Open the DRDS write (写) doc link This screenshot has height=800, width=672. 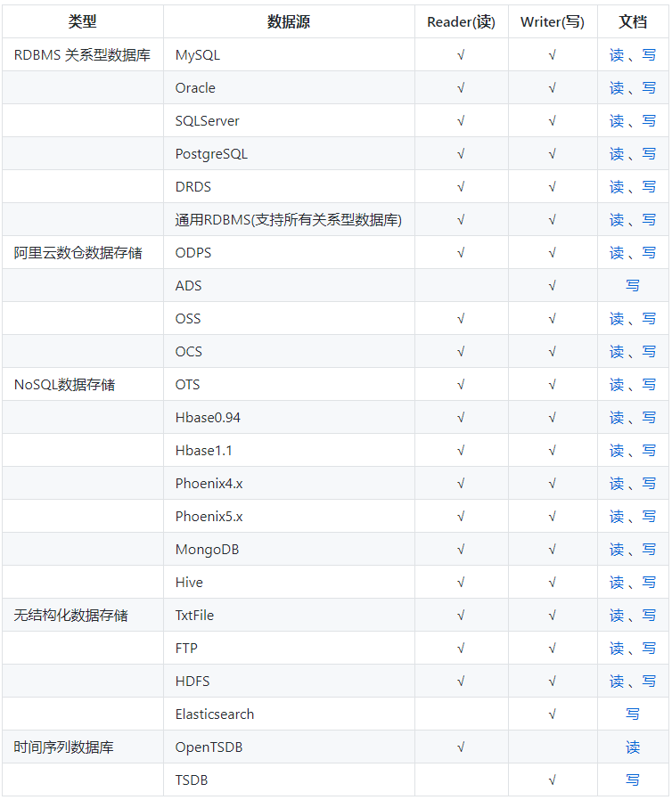pos(649,187)
